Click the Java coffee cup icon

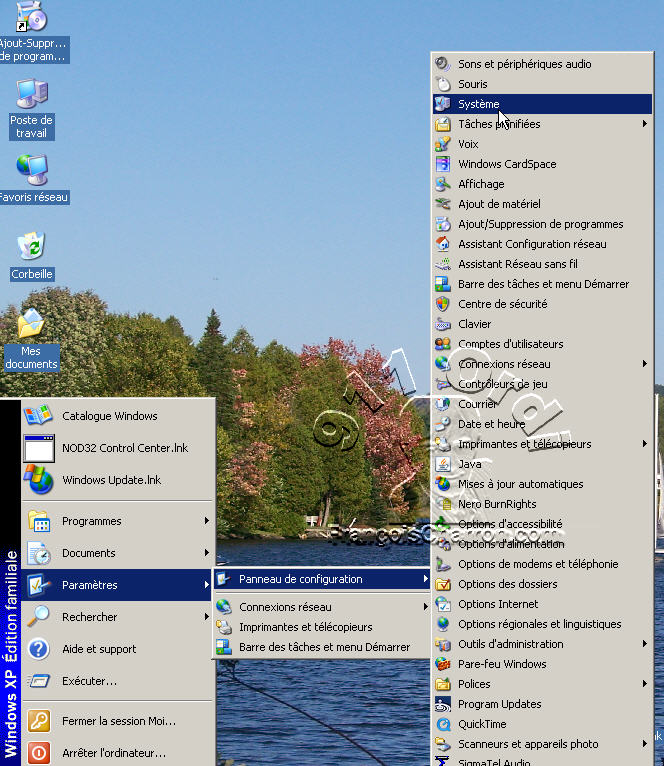pos(443,464)
